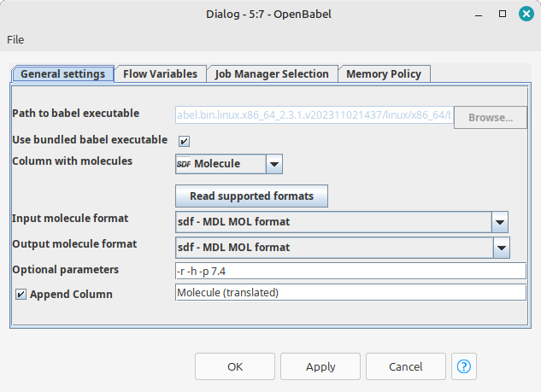The height and width of the screenshot is (392, 541).
Task: Confirm the dialog with OK
Action: coord(235,366)
